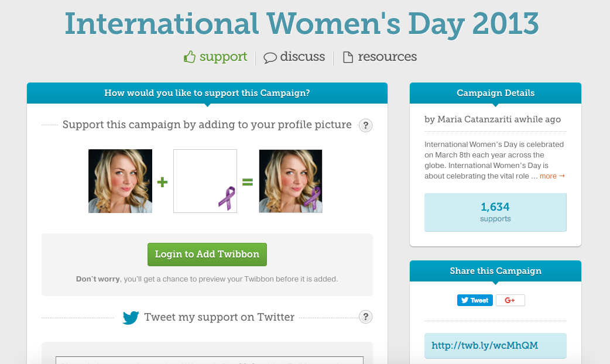Open help for adding to profile picture

(365, 125)
